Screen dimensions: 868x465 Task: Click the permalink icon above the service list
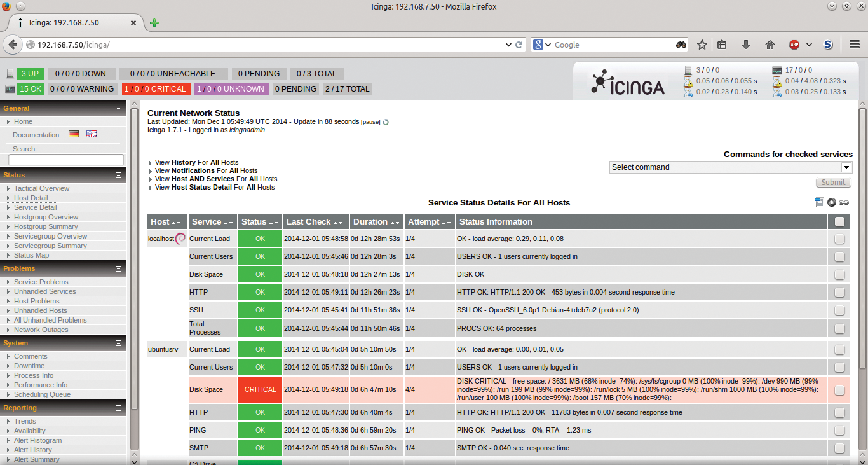pos(844,202)
